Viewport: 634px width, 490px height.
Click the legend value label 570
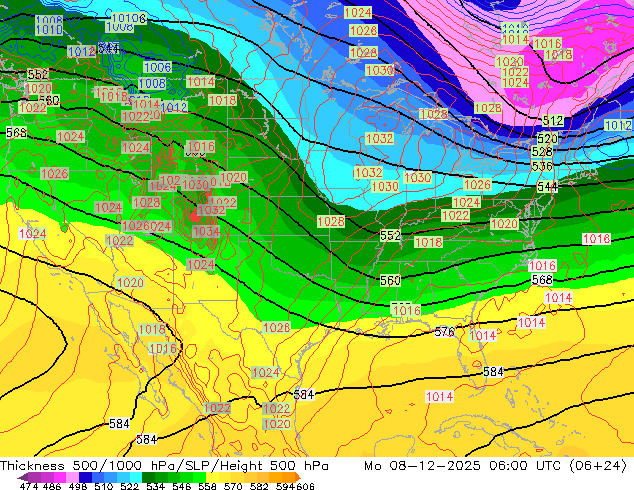[233, 486]
